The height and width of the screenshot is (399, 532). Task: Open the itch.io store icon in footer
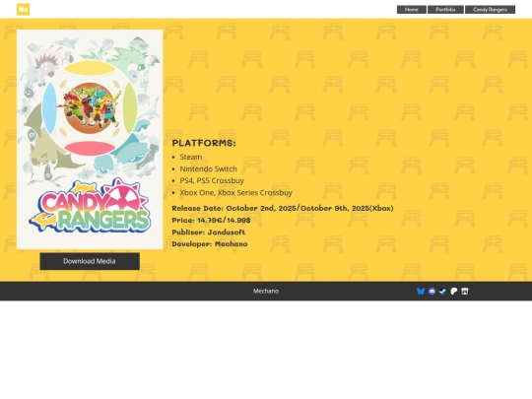click(465, 291)
